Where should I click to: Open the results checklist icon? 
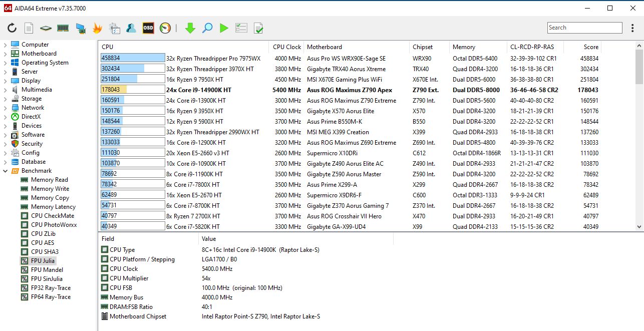pos(241,28)
